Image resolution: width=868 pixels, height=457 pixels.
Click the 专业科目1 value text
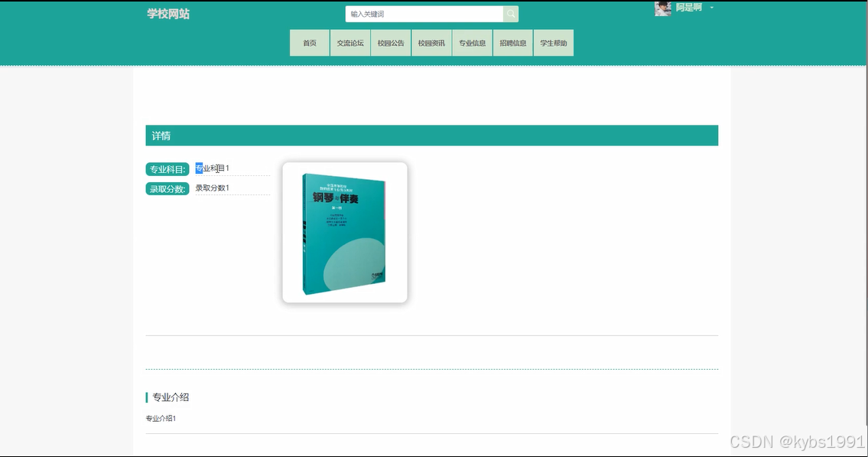click(212, 168)
